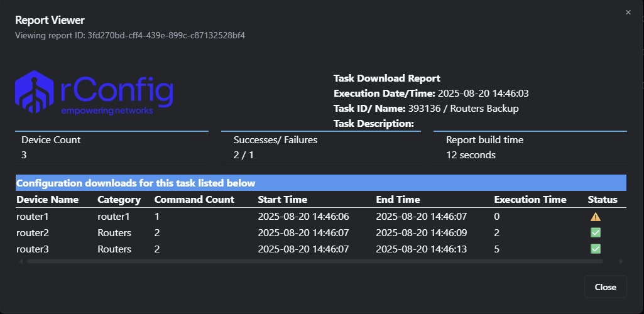644x314 pixels.
Task: Click the report ID text in header
Action: 166,35
